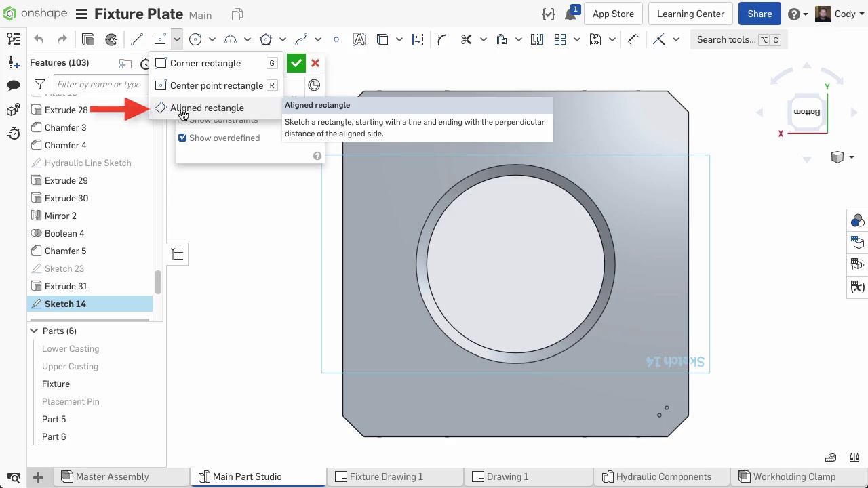Select the Coincident constraint tool
This screenshot has height=488, width=868.
(659, 39)
